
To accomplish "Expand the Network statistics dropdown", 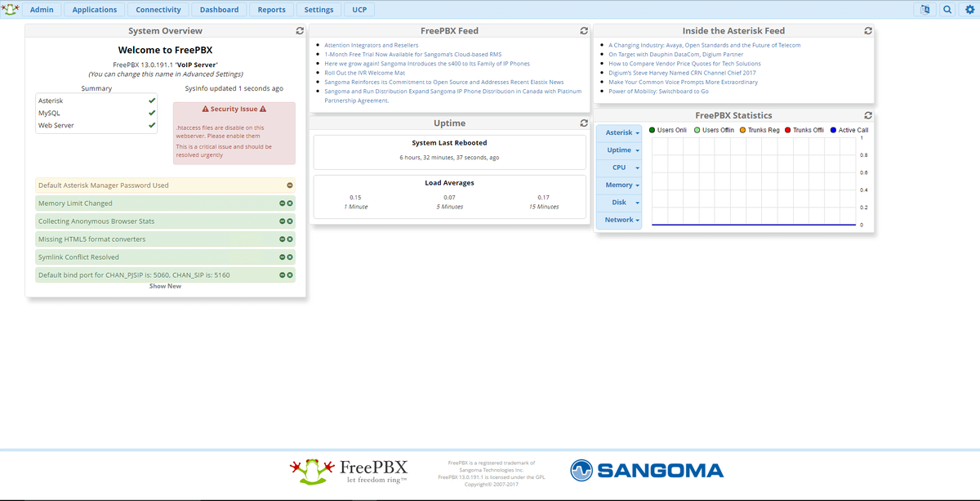I will tap(619, 220).
